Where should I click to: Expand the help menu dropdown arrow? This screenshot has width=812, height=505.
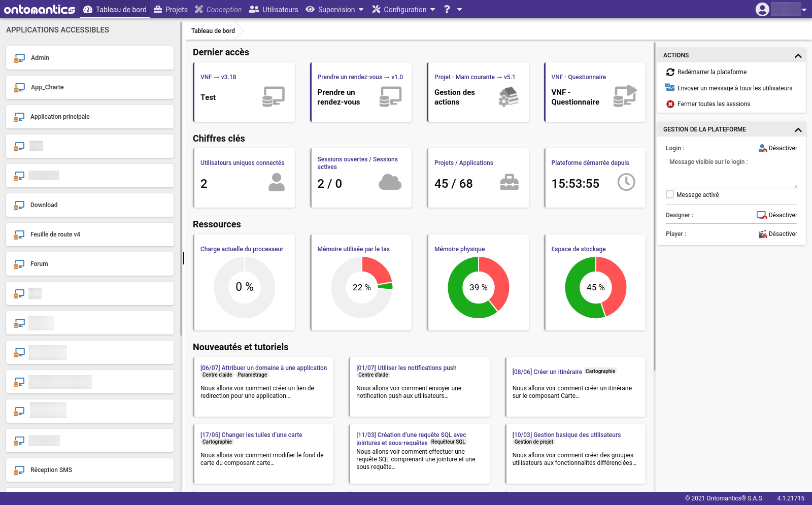coord(459,9)
